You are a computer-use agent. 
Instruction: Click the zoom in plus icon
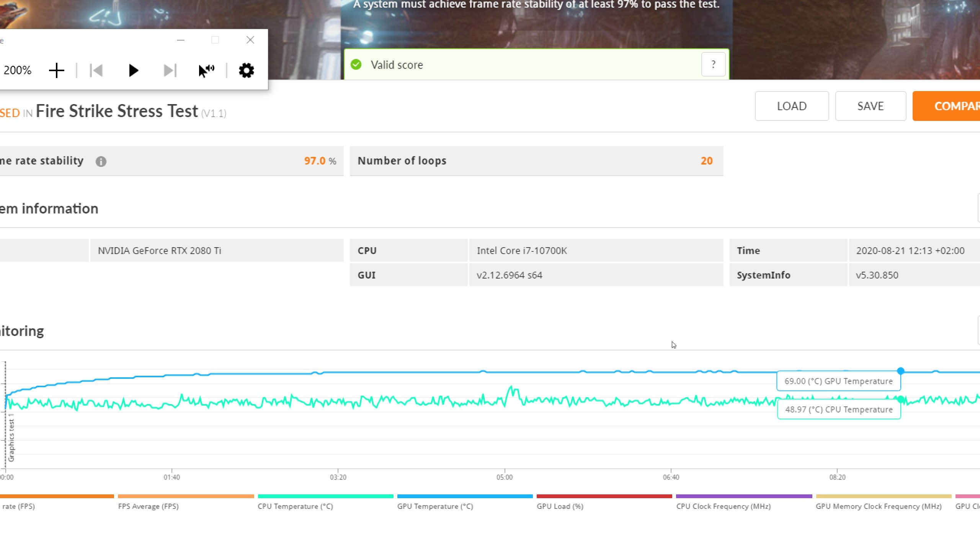coord(57,70)
